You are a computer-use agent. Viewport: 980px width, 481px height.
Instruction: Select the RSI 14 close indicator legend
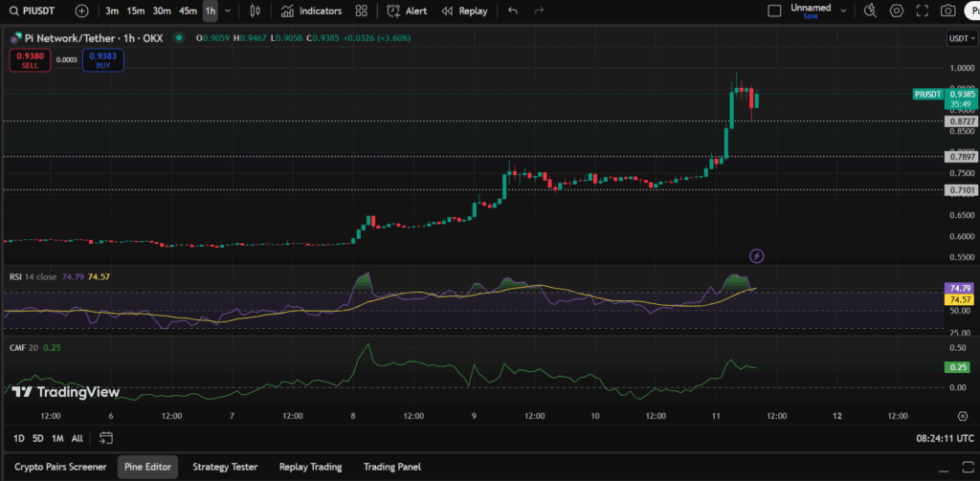33,276
